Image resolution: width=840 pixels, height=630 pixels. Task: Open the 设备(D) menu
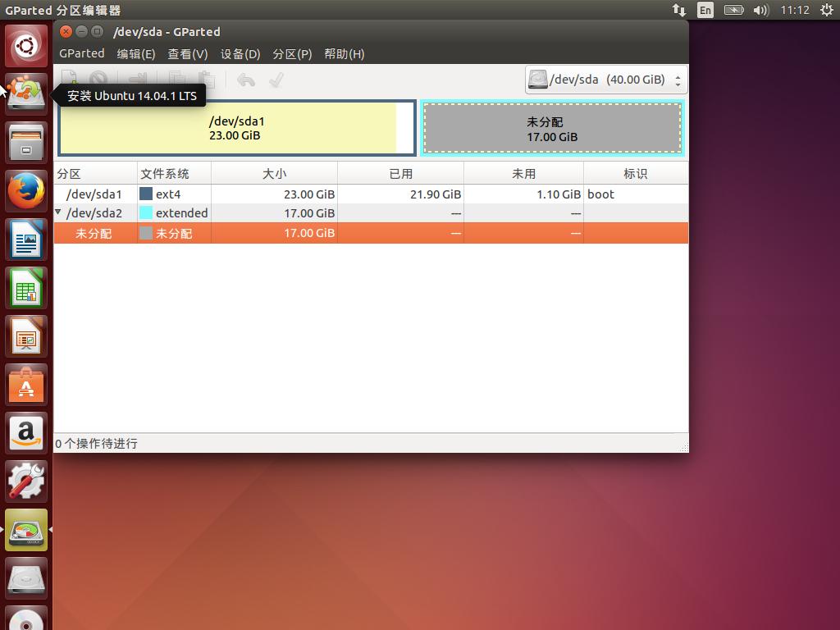pyautogui.click(x=240, y=53)
